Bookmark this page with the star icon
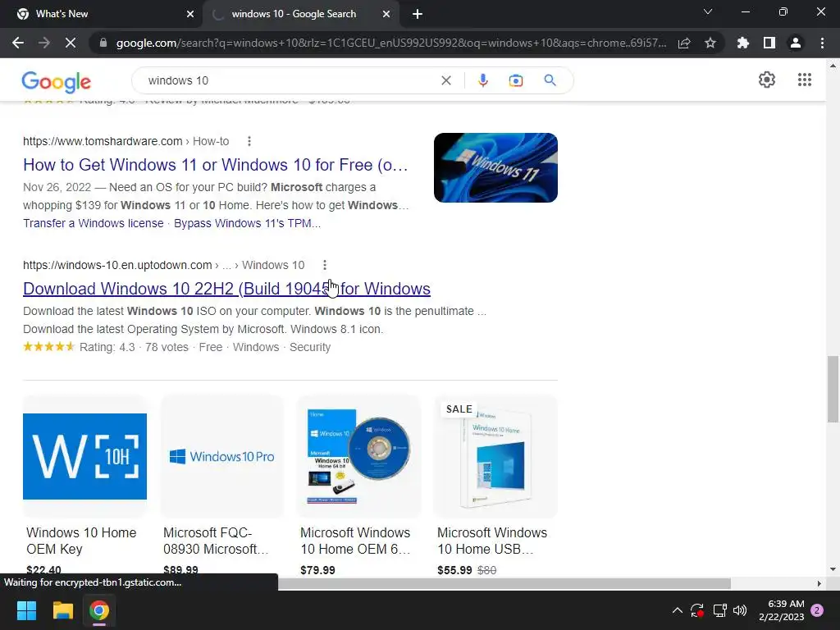Viewport: 840px width, 630px height. point(710,43)
